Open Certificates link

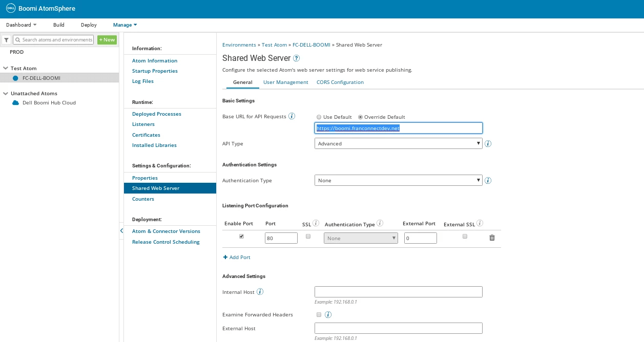coord(146,135)
